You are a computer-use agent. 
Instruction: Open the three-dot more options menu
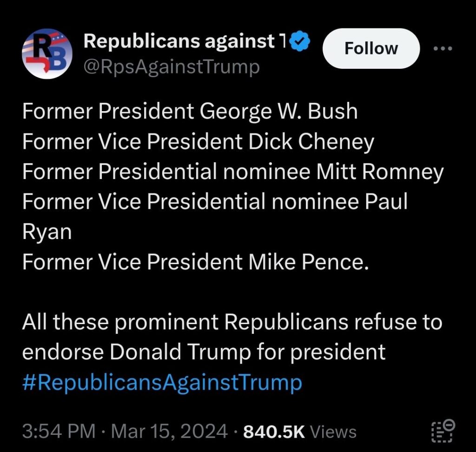[x=443, y=48]
